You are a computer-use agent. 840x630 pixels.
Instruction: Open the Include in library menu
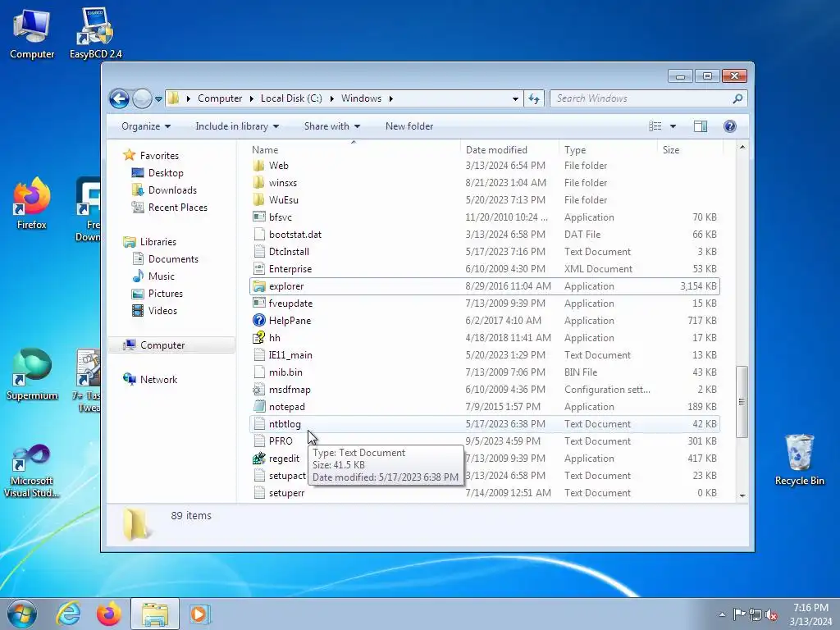[237, 126]
